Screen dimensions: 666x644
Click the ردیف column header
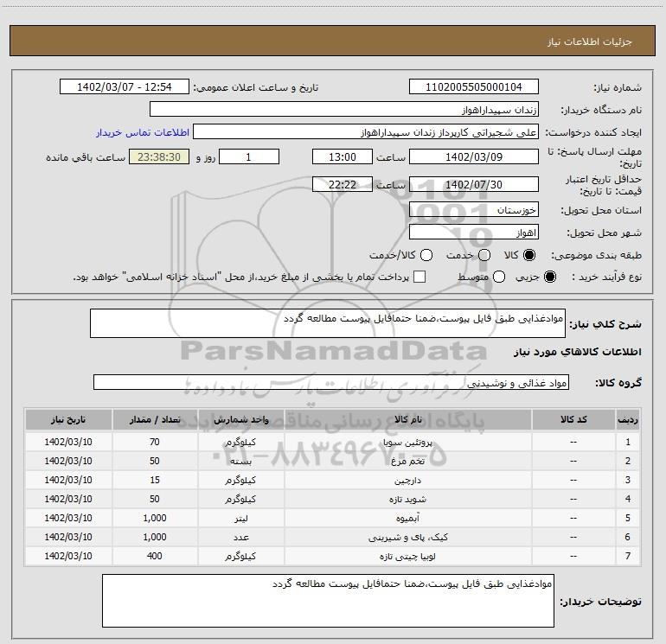click(628, 419)
